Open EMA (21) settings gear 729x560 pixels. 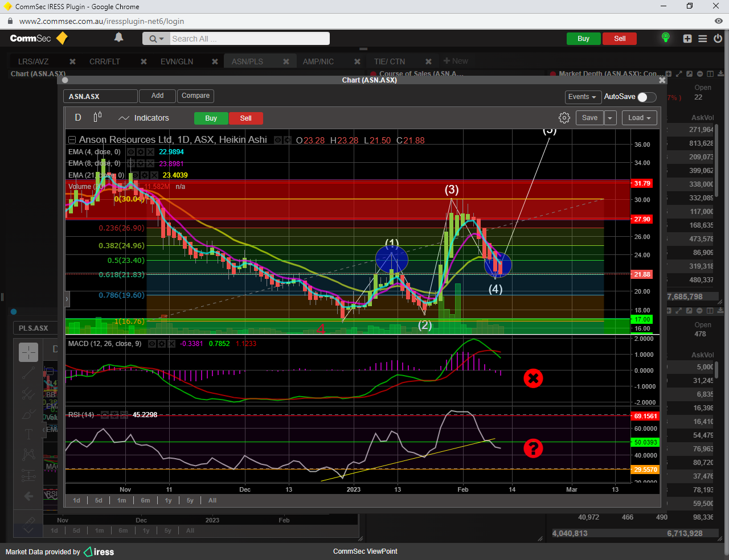145,175
